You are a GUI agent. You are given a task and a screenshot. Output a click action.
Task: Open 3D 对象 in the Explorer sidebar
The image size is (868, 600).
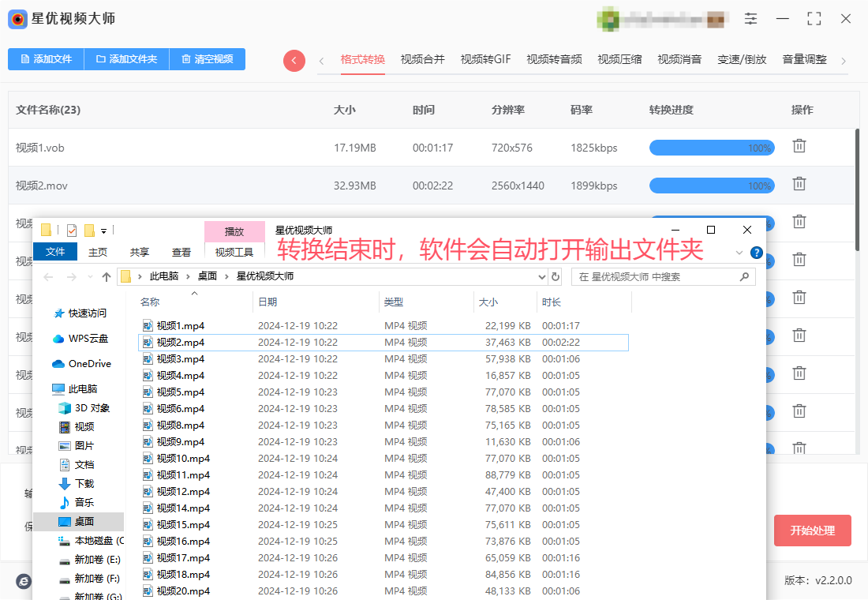point(84,408)
